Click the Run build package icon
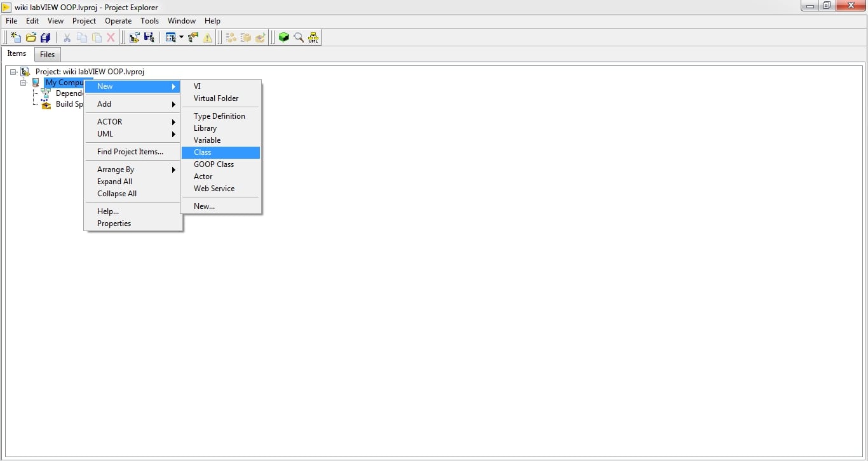Image resolution: width=868 pixels, height=461 pixels. 261,37
